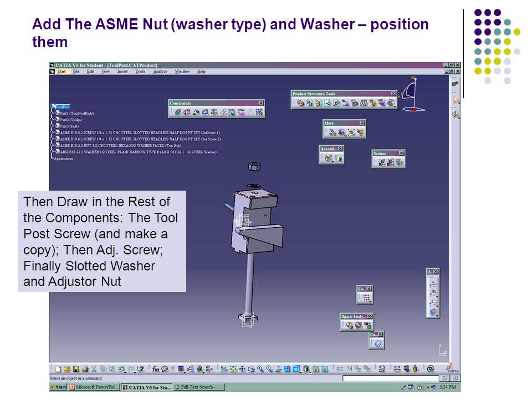Select the Snap icon in Move toolbar
This screenshot has width=532, height=399.
[342, 132]
